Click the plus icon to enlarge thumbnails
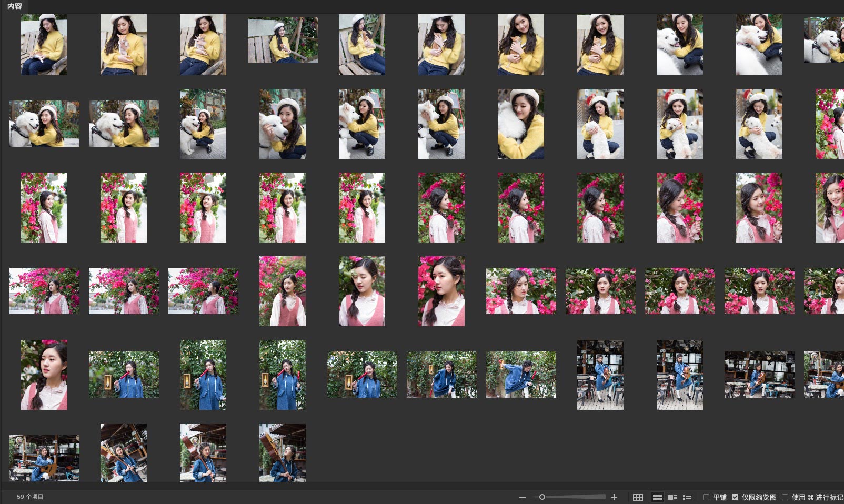Screen dimensions: 844x504 [614, 497]
